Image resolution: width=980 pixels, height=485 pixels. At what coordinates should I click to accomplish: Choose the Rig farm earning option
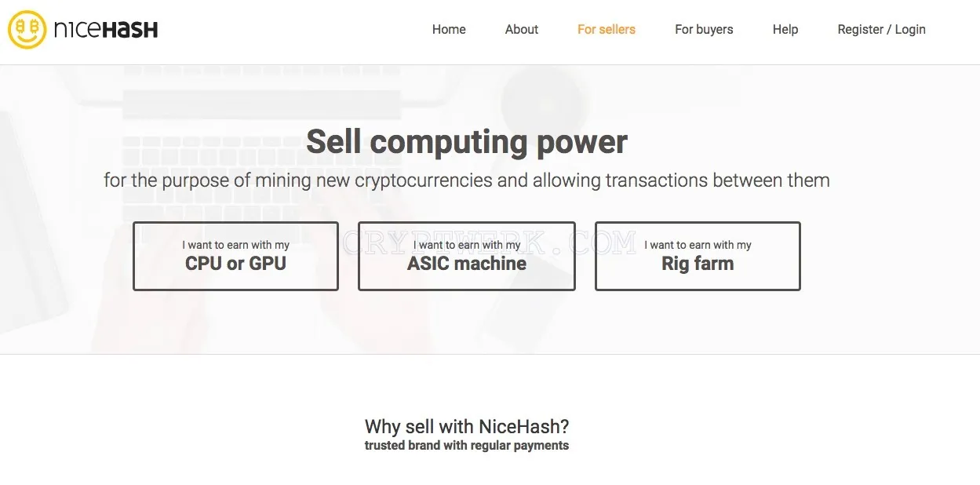pyautogui.click(x=698, y=257)
